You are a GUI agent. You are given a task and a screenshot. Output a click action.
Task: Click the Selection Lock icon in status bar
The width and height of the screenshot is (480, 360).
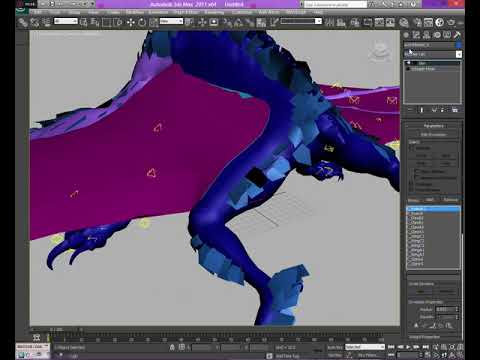coord(172,347)
